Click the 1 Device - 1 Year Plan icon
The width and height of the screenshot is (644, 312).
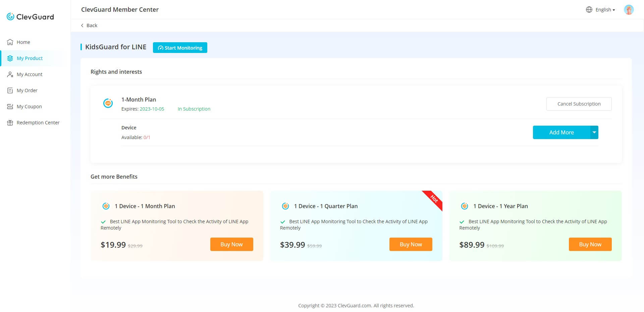pyautogui.click(x=465, y=206)
